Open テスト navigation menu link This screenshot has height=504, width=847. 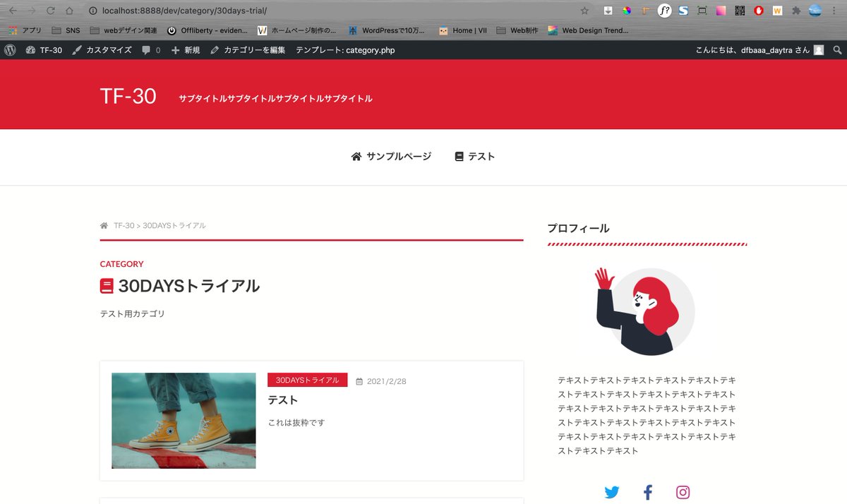tap(474, 157)
